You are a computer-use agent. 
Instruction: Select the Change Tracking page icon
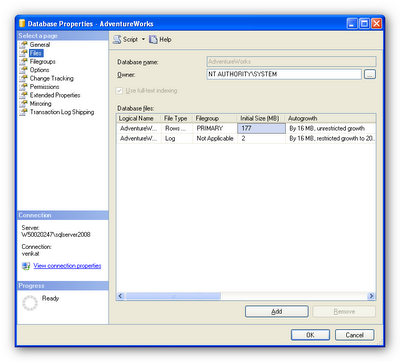point(23,78)
